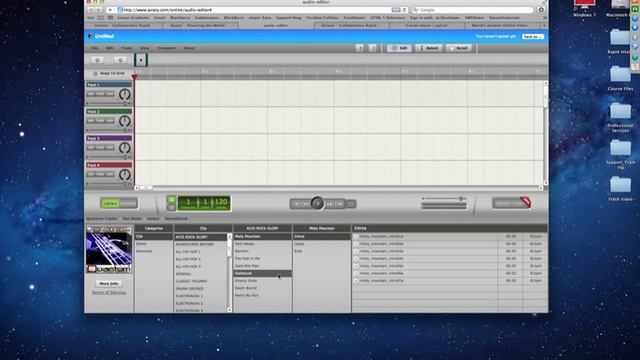Jump to start with the skip-back transport button
The width and height of the screenshot is (640, 360).
296,204
